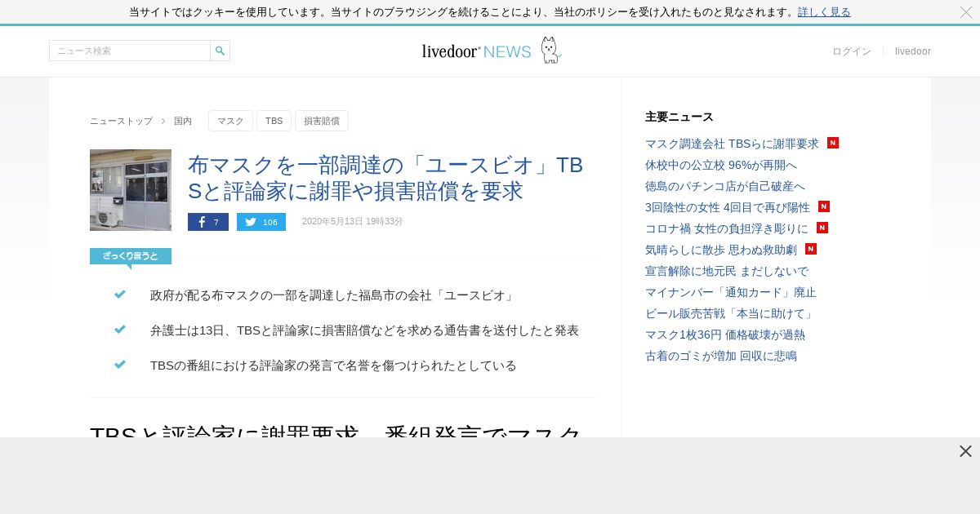This screenshot has width=980, height=514.
Task: Click summary line 政府が配る布マスクの一部
Action: point(333,295)
